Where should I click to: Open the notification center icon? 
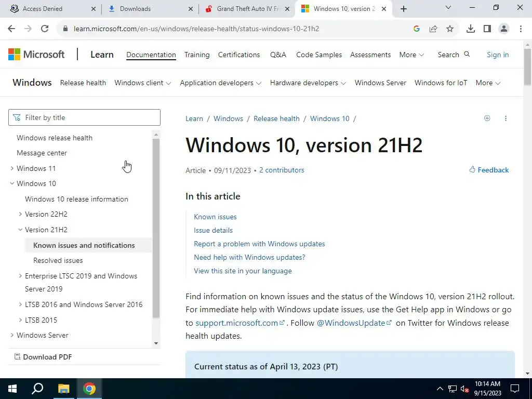[515, 389]
